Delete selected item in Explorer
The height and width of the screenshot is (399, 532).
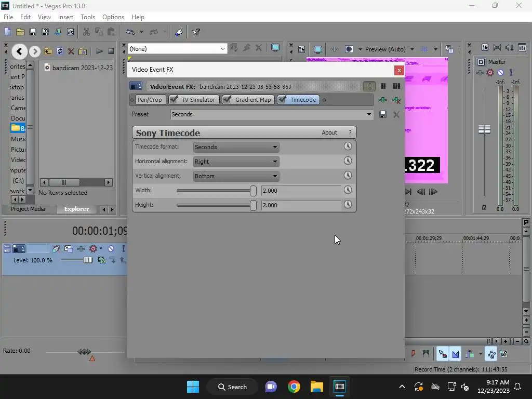click(71, 51)
